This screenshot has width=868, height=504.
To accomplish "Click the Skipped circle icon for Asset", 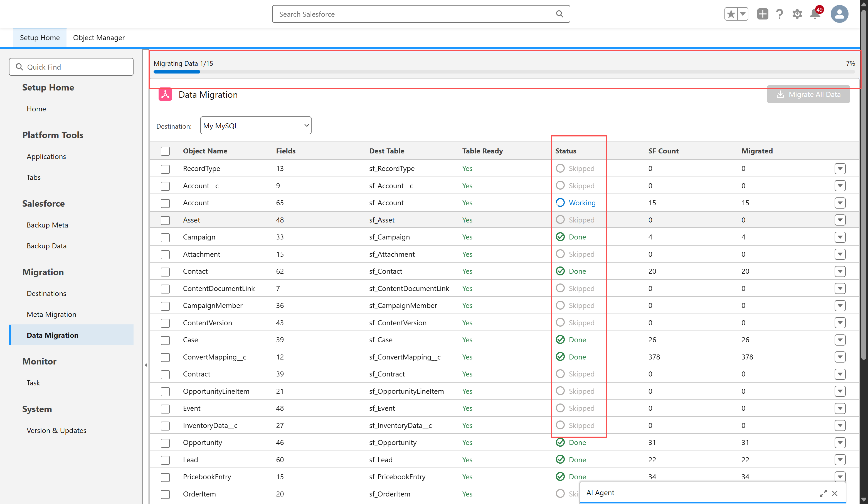I will pyautogui.click(x=560, y=220).
